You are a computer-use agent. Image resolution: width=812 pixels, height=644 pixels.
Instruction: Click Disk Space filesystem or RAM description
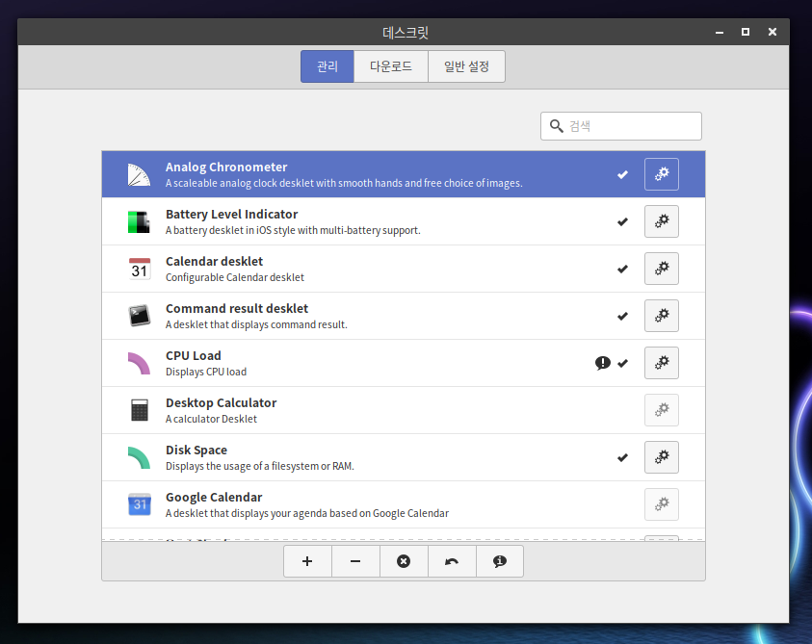[260, 466]
